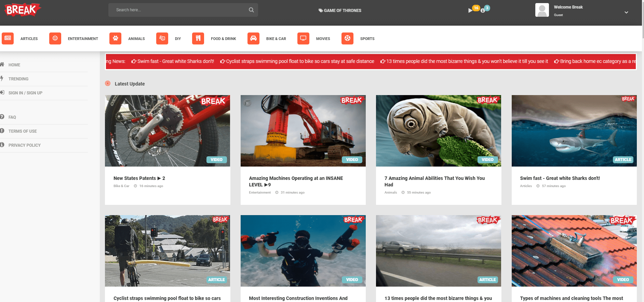Click the Game of Thrones tag
Image resolution: width=644 pixels, height=302 pixels.
[x=340, y=11]
